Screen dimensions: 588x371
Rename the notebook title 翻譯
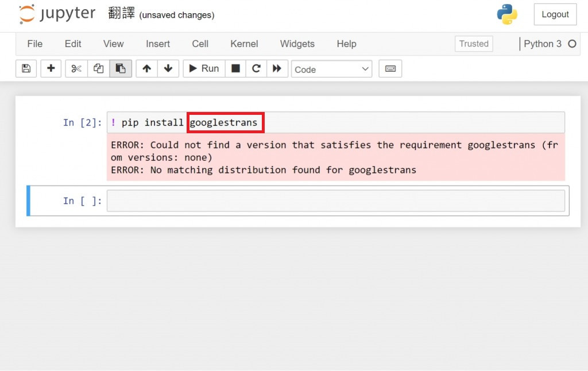121,14
